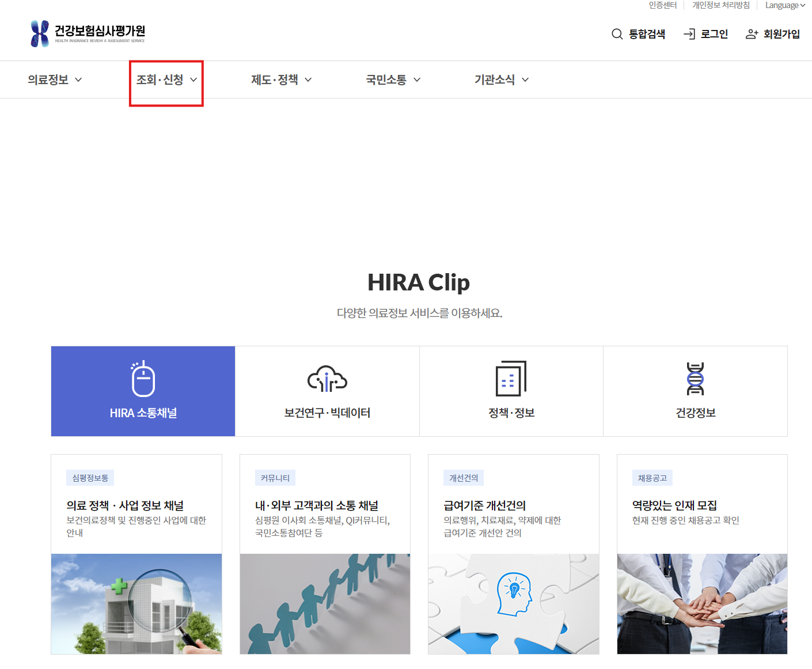
Task: Click text 다양한 의료정보 서비스를 이용하세요.
Action: (x=419, y=313)
